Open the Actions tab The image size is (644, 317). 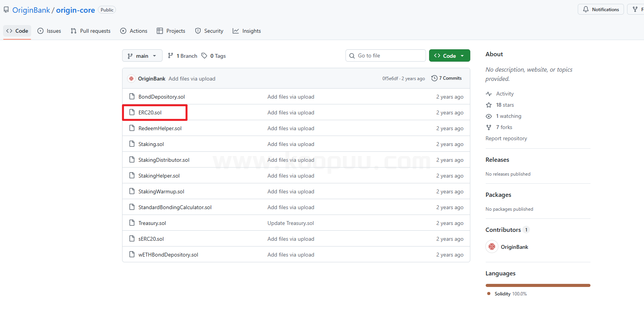pyautogui.click(x=134, y=31)
